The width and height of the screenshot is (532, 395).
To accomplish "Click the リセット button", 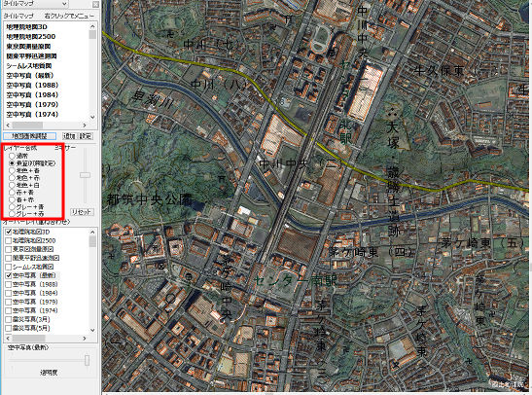I will click(82, 212).
